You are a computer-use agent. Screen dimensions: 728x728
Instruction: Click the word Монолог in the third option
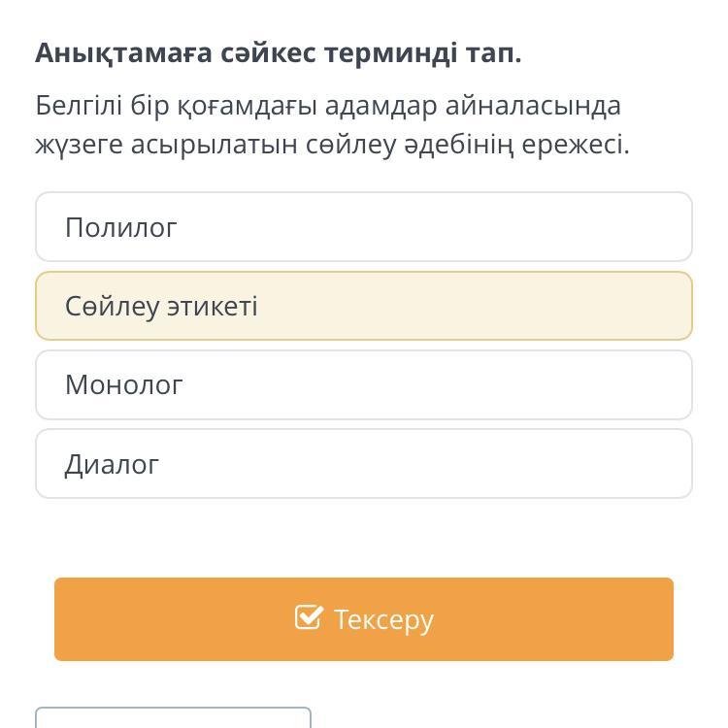pyautogui.click(x=124, y=385)
